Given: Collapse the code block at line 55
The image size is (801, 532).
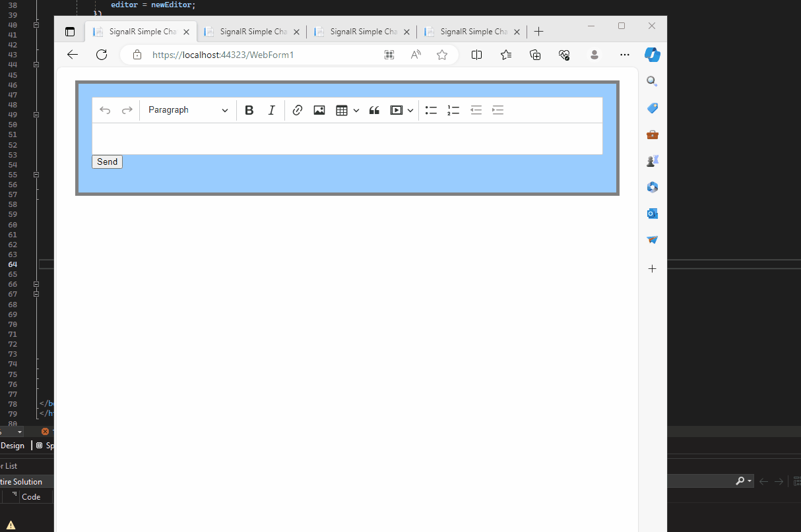Looking at the screenshot, I should click(36, 175).
